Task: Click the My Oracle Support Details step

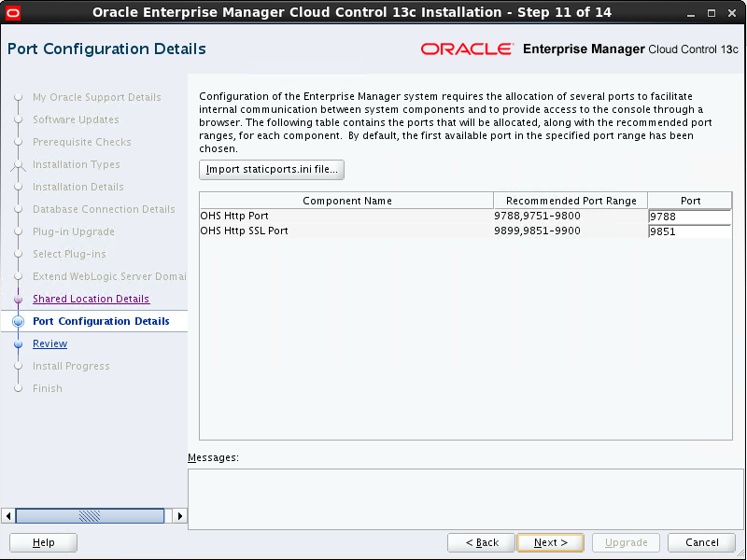Action: [x=97, y=97]
